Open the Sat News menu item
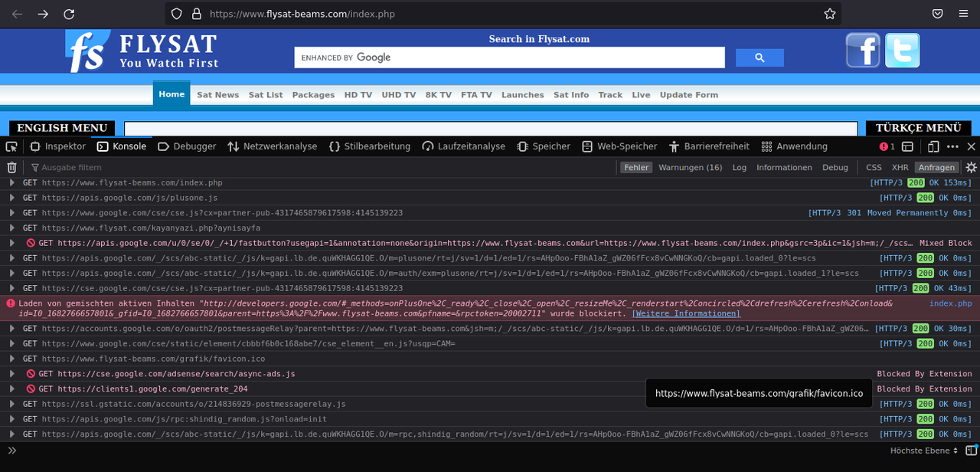 point(217,95)
